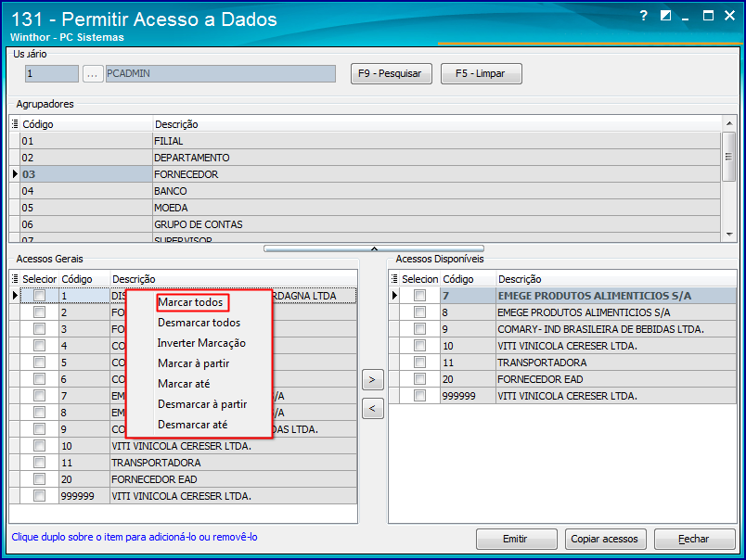Click the Copiar acessos button

tap(605, 539)
